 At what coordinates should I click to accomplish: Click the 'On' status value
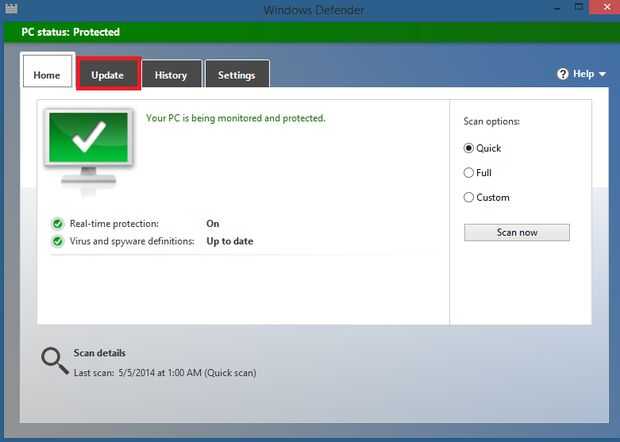[213, 224]
